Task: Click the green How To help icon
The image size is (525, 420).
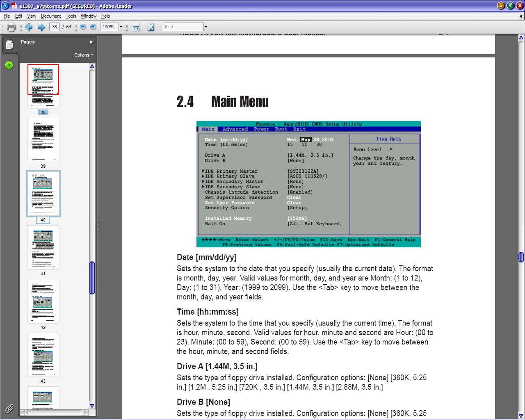Action: coord(9,66)
